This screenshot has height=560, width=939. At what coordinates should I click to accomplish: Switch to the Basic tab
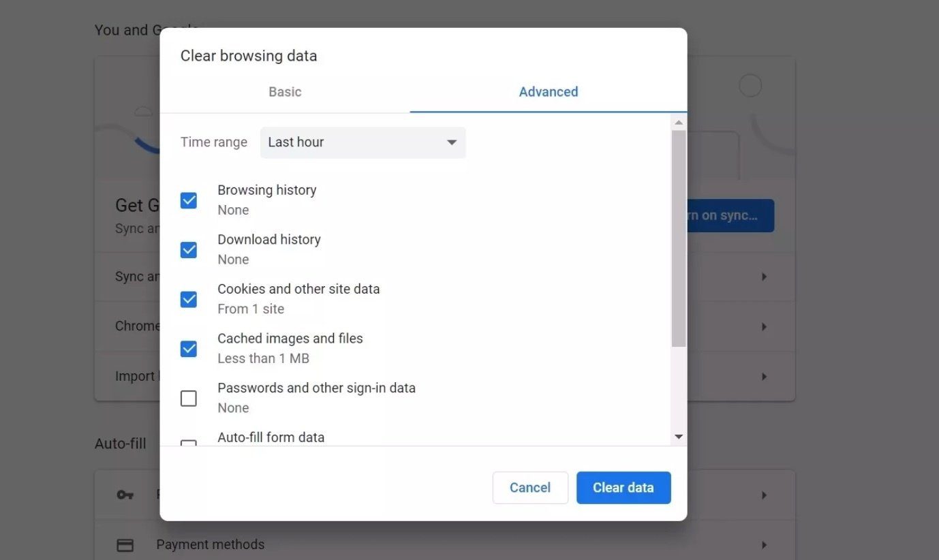coord(285,92)
